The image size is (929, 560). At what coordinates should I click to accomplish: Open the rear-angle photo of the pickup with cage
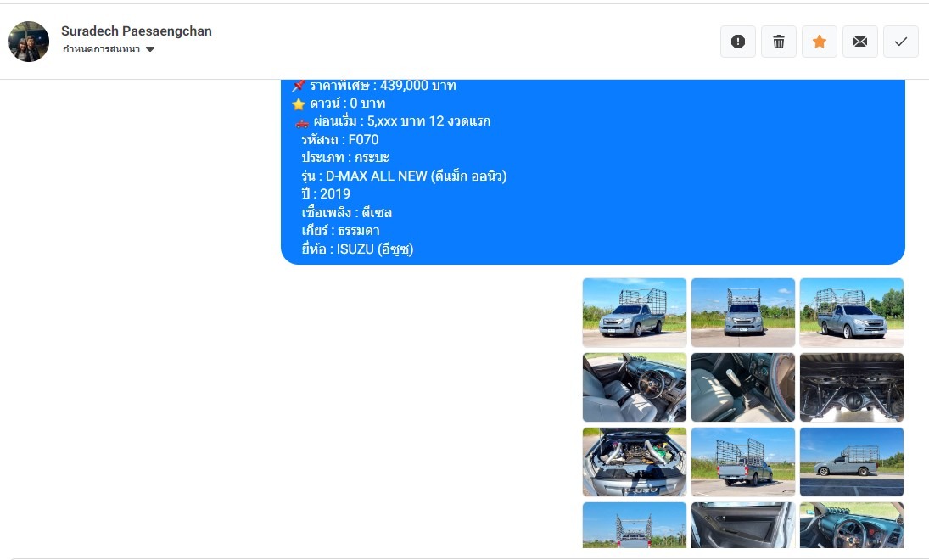(743, 462)
